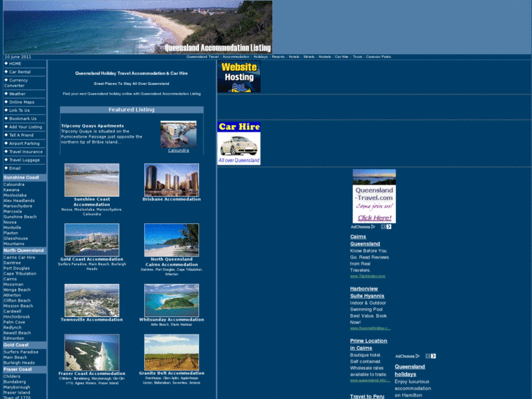This screenshot has height=399, width=532.
Task: Click the AdChoices icon above Queensland holidays ad
Action: 407,357
